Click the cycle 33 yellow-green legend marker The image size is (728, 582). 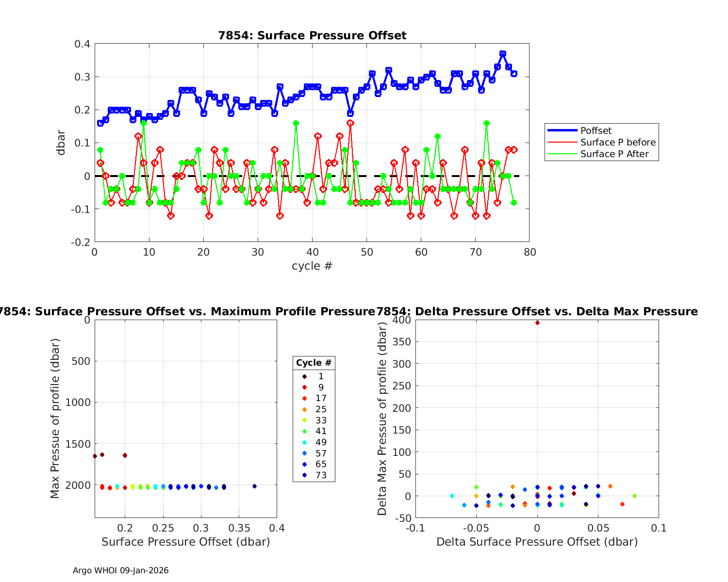click(304, 420)
